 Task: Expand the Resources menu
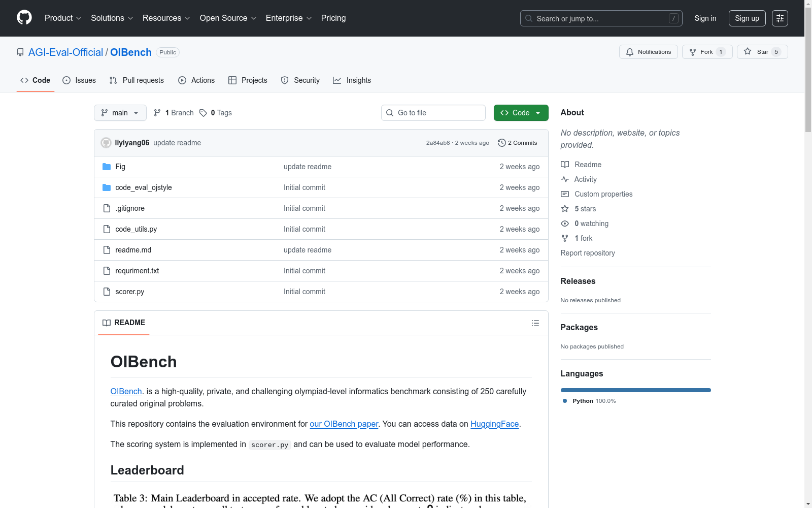click(x=166, y=18)
